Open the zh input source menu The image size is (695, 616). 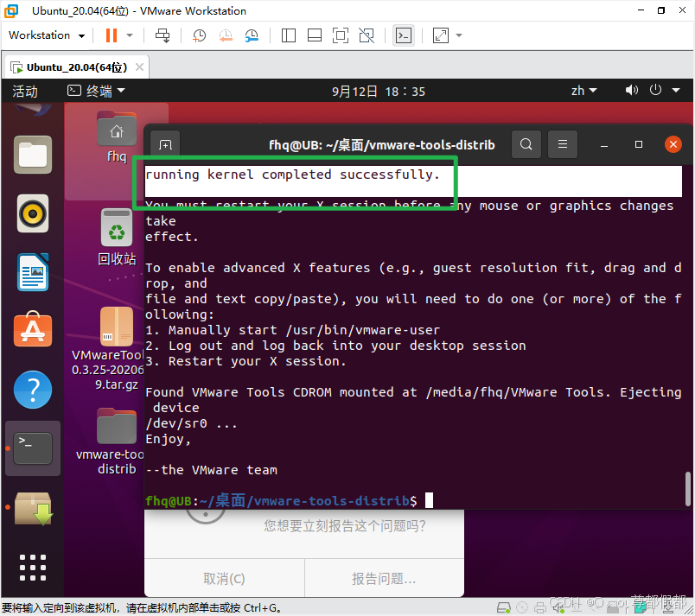(x=583, y=91)
